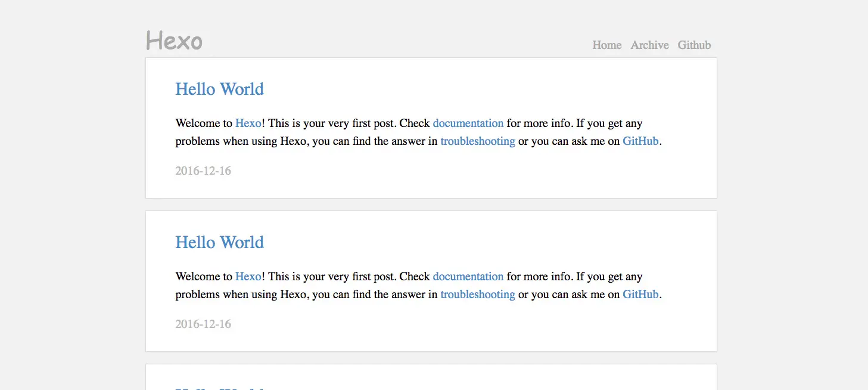Open the first post's Hello World title
The image size is (868, 390).
[x=219, y=89]
